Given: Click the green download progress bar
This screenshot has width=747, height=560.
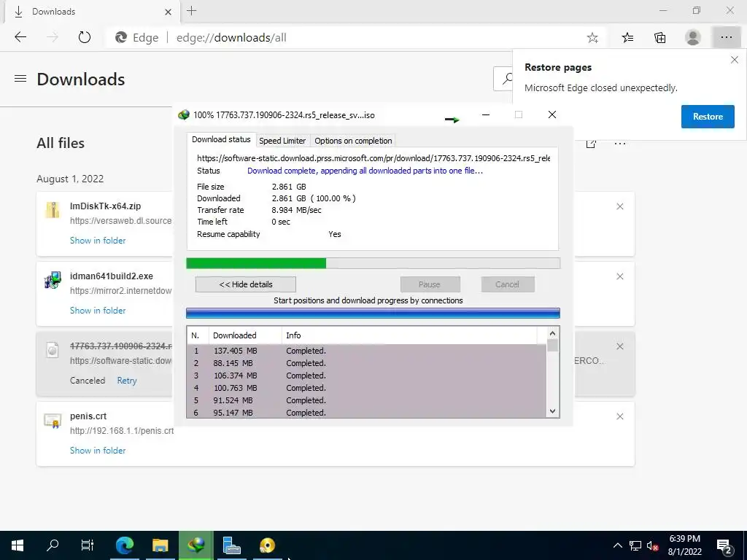Looking at the screenshot, I should (x=373, y=263).
